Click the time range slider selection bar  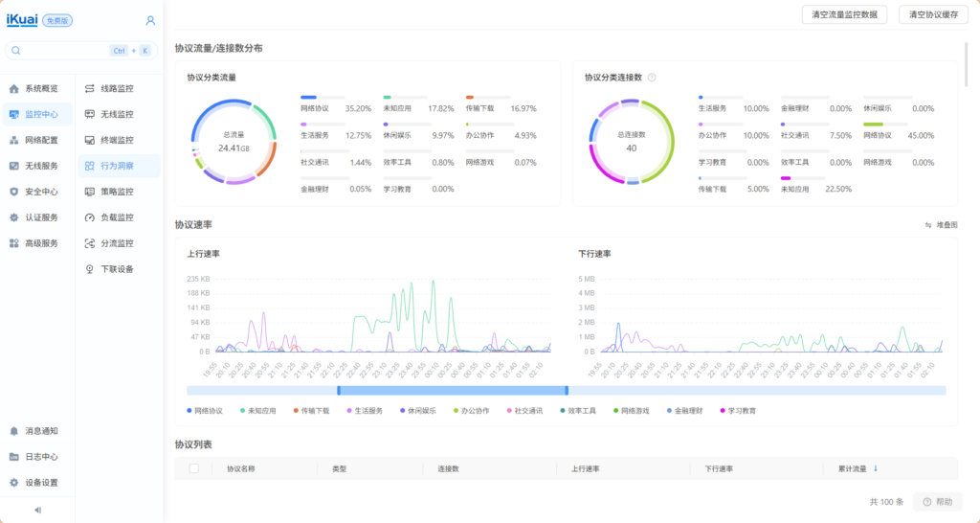pyautogui.click(x=453, y=391)
